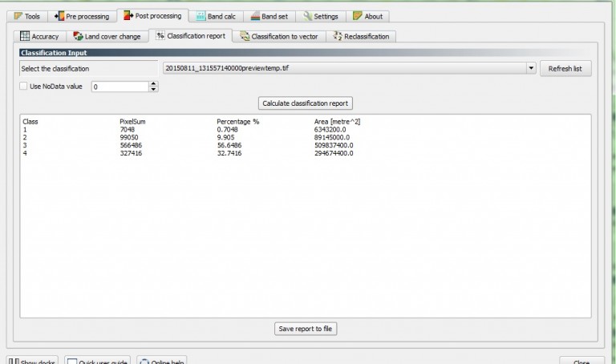This screenshot has height=364, width=616.
Task: Click the Classification to vector icon
Action: 244,36
